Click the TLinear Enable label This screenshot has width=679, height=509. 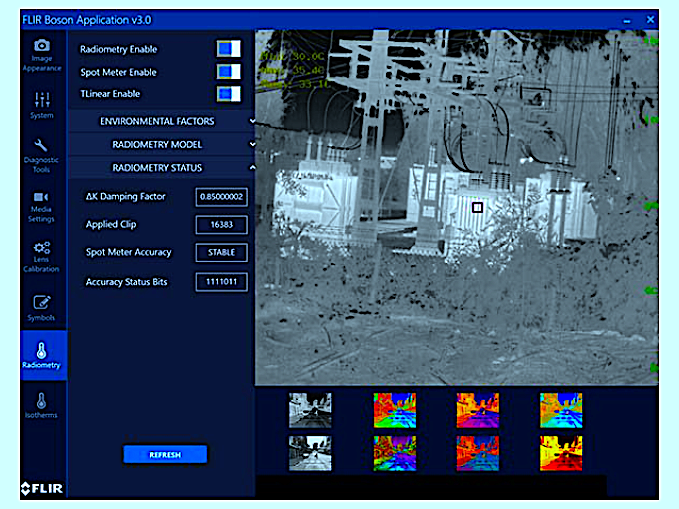tap(110, 94)
